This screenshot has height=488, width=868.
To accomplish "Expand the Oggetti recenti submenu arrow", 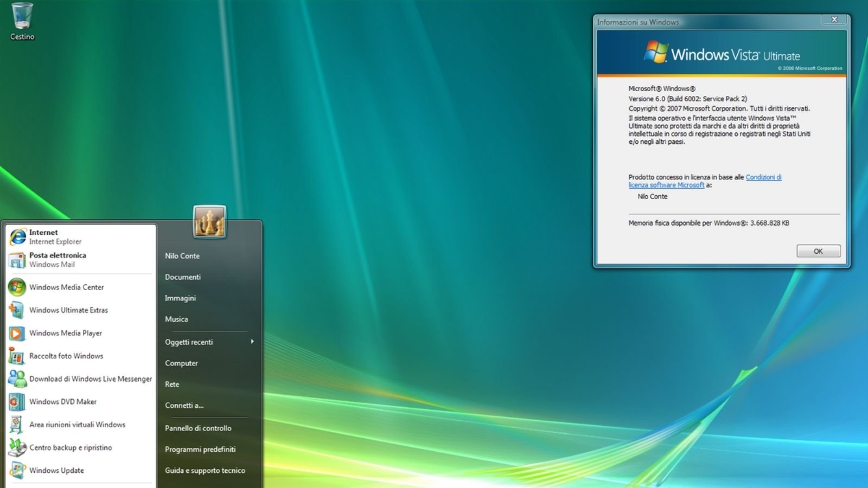I will [x=252, y=342].
